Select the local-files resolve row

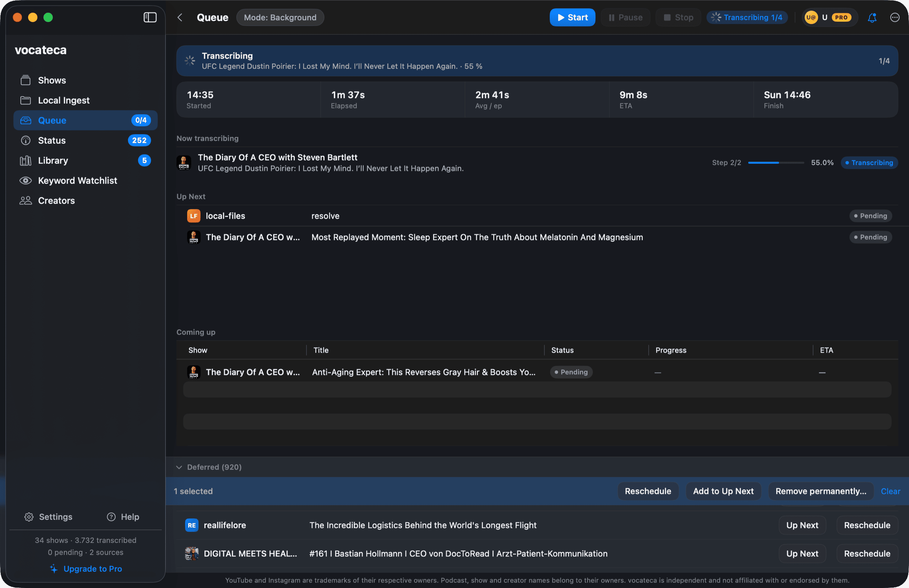tap(538, 216)
